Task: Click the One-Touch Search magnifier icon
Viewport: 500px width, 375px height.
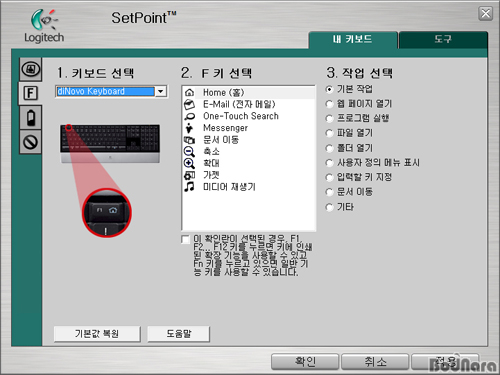Action: [x=189, y=116]
